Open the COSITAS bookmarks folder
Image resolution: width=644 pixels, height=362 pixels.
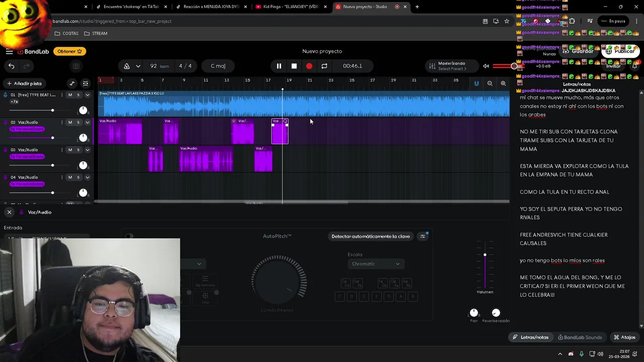click(66, 33)
